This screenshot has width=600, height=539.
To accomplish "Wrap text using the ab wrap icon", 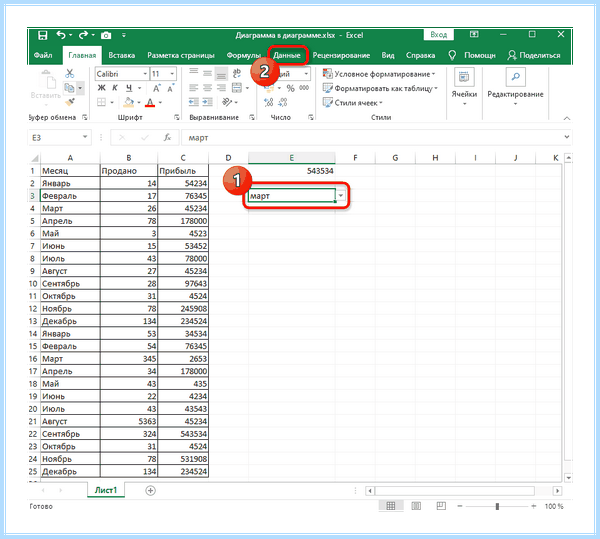I will 237,73.
